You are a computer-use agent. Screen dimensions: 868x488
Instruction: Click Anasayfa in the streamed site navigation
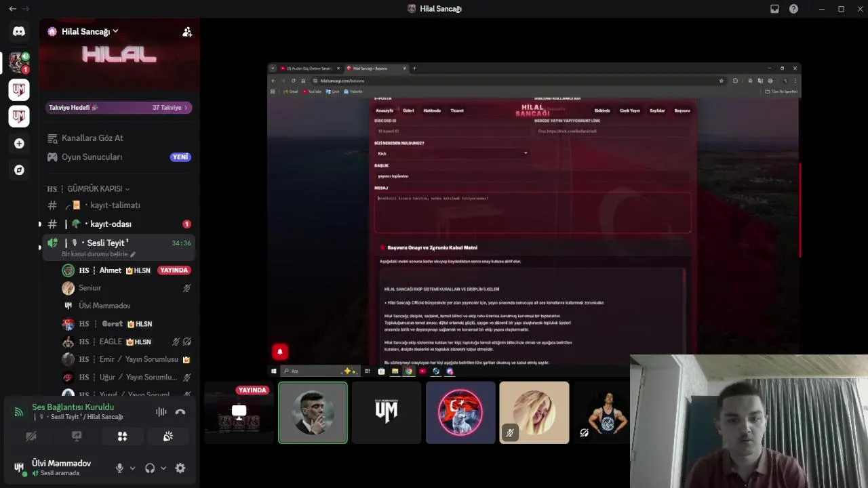(x=384, y=110)
